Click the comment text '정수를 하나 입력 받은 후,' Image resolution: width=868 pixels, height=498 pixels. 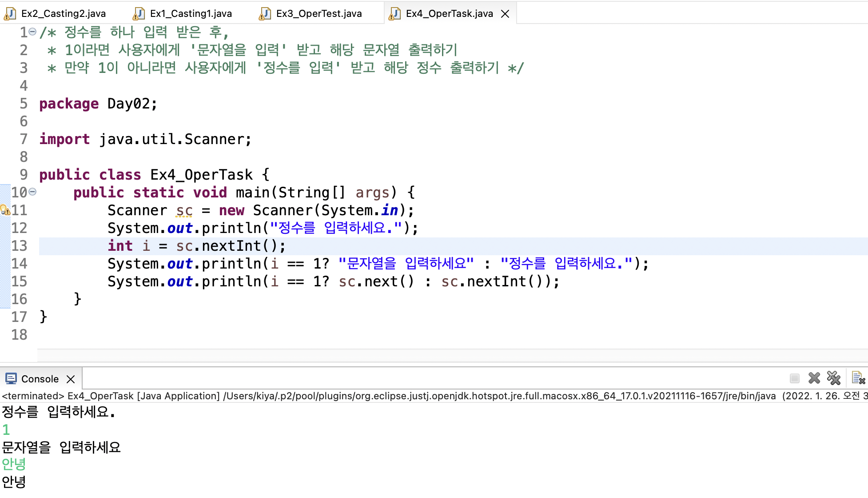(x=146, y=32)
